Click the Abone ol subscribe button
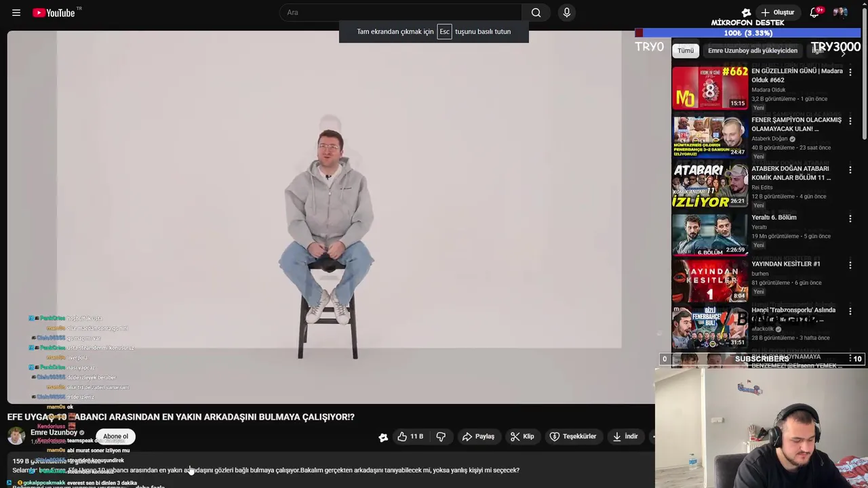This screenshot has height=488, width=868. click(x=115, y=436)
